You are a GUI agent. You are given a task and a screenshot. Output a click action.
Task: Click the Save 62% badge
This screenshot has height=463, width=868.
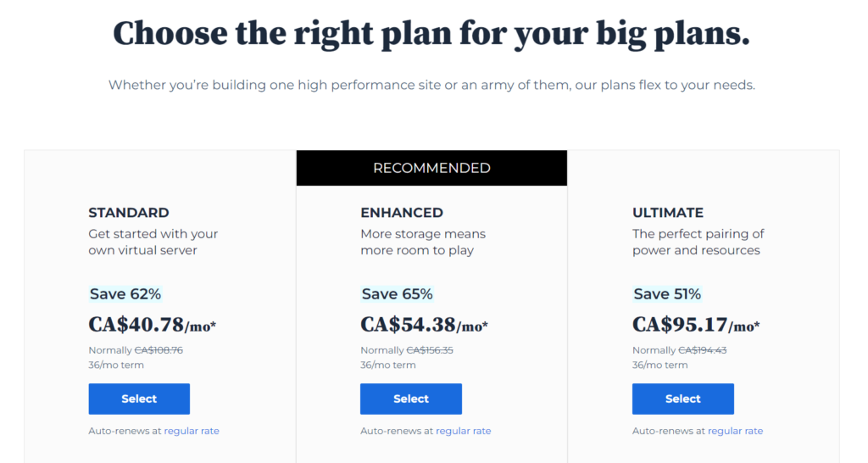point(125,294)
